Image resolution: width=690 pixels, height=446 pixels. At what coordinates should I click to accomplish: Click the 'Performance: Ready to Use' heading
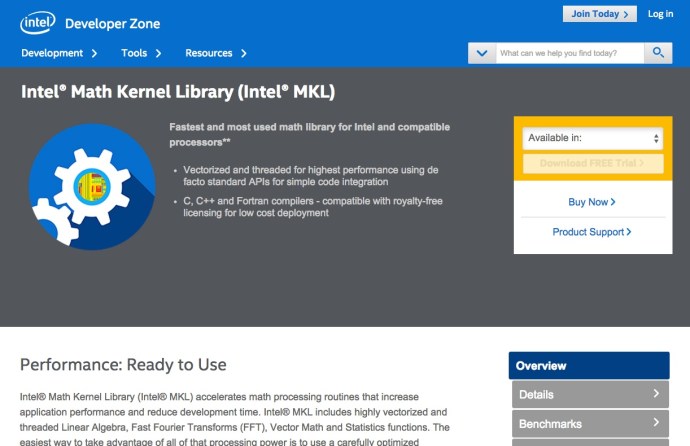[123, 365]
